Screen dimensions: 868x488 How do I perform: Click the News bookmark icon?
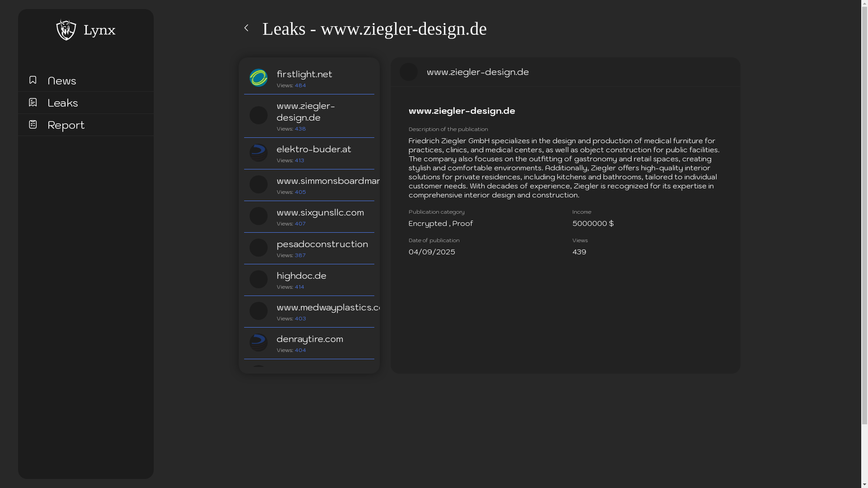33,80
